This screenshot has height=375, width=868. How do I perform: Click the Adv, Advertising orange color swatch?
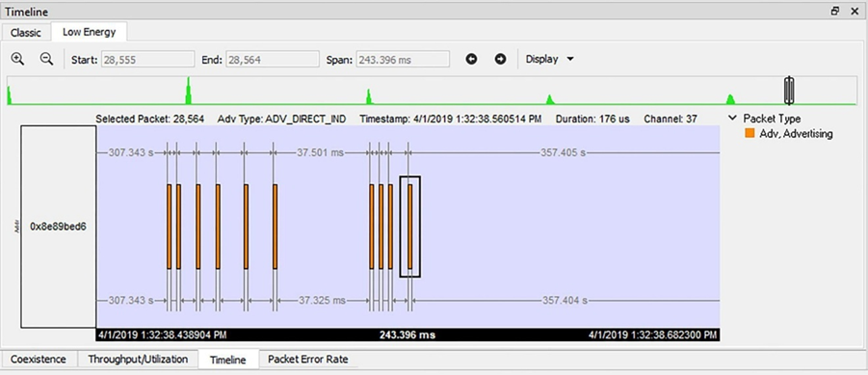click(x=750, y=133)
